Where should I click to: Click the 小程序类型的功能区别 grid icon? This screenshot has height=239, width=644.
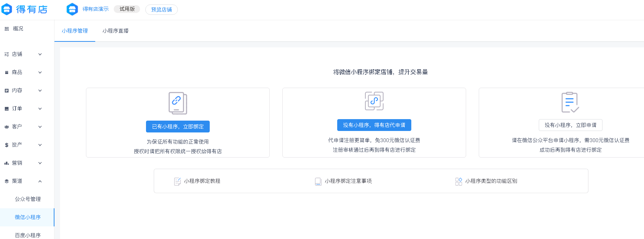click(459, 181)
